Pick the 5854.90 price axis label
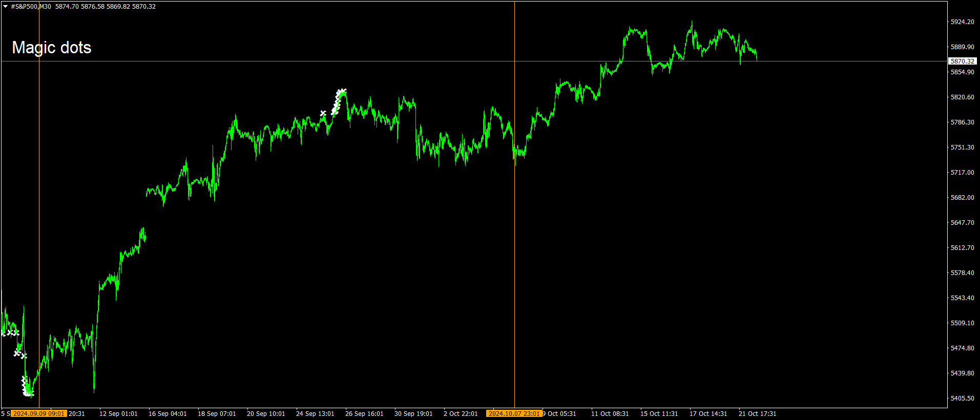Viewport: 980px width, 420px height. [963, 72]
